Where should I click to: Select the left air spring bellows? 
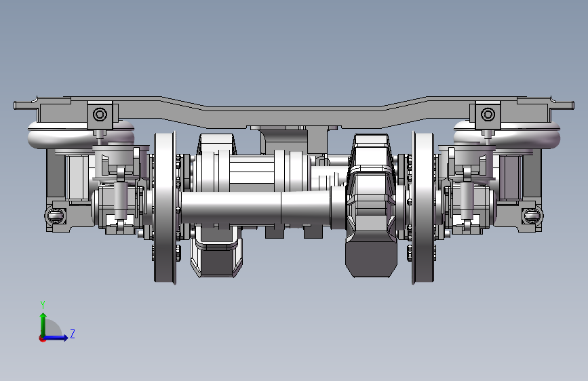(81, 134)
